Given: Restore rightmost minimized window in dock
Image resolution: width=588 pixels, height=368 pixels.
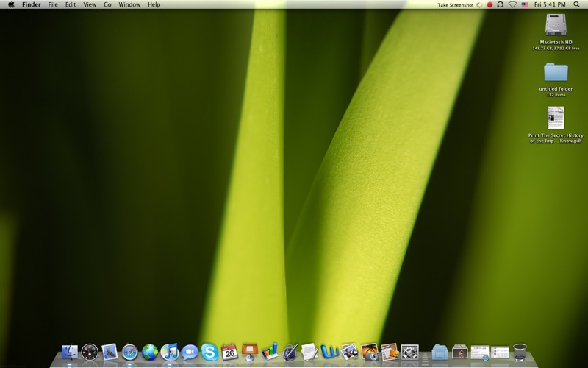Looking at the screenshot, I should pyautogui.click(x=500, y=353).
